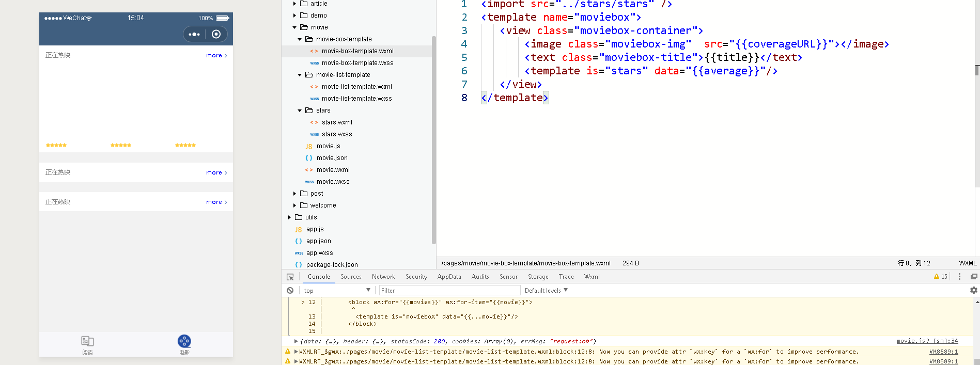The width and height of the screenshot is (980, 365).
Task: Expand the post folder
Action: [294, 194]
